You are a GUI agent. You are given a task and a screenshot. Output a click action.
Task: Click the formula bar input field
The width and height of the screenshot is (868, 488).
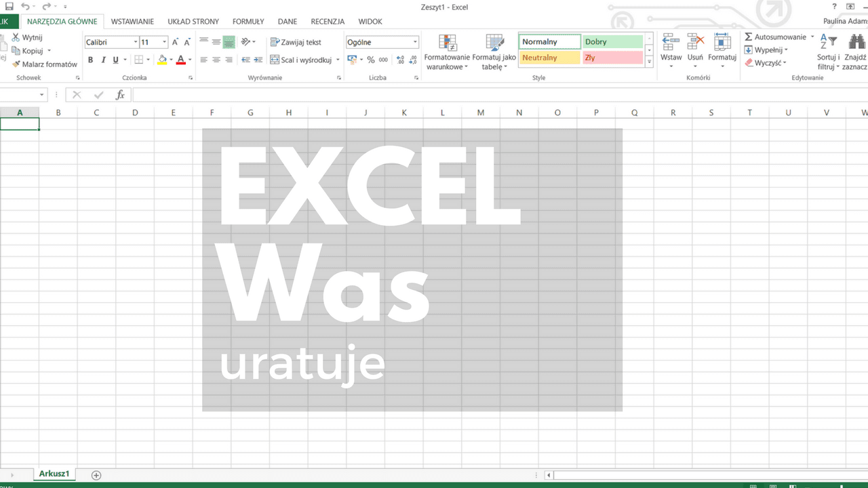point(500,95)
